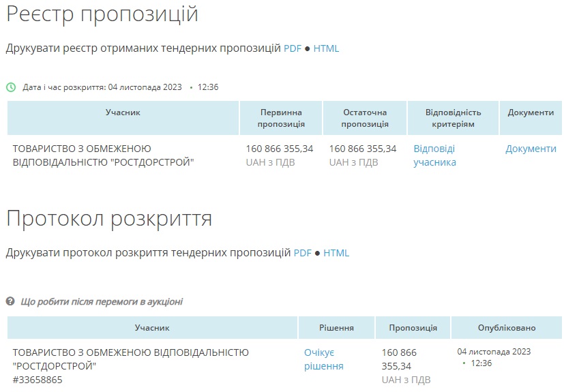564x392 pixels.
Task: Open HTML version of proposals registry
Action: pyautogui.click(x=326, y=48)
